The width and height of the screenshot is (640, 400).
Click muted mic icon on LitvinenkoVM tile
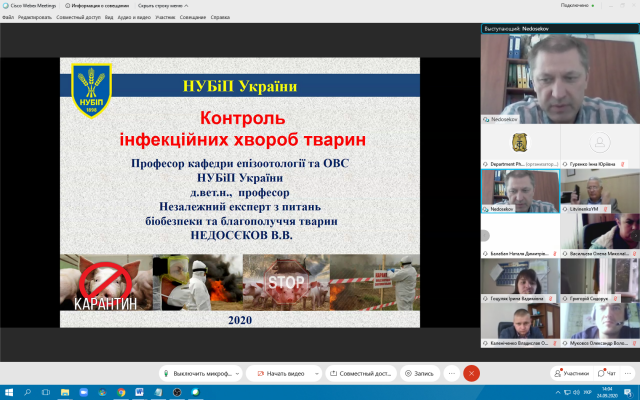pyautogui.click(x=605, y=209)
